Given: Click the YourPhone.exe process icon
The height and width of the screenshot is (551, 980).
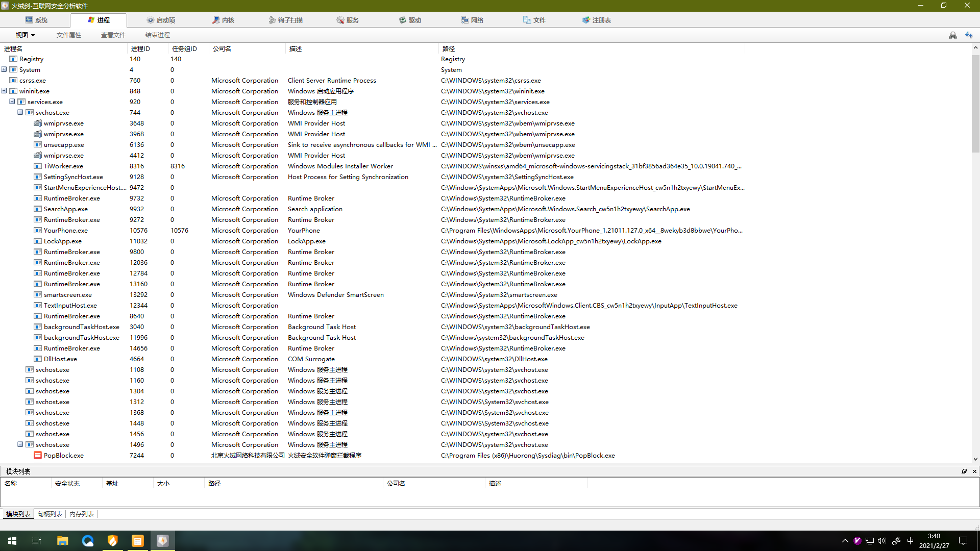Looking at the screenshot, I should point(38,230).
